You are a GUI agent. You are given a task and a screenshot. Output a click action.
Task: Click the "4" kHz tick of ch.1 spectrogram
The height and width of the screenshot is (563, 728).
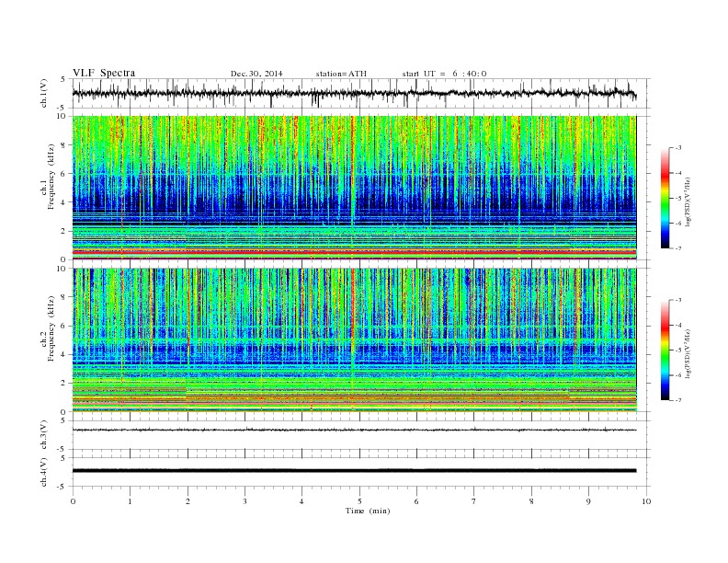64,202
